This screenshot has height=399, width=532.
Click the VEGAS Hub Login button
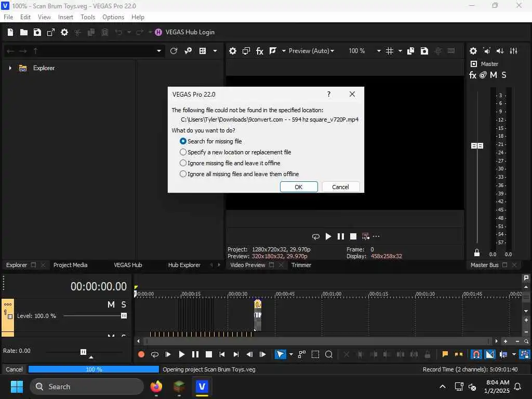click(x=184, y=32)
